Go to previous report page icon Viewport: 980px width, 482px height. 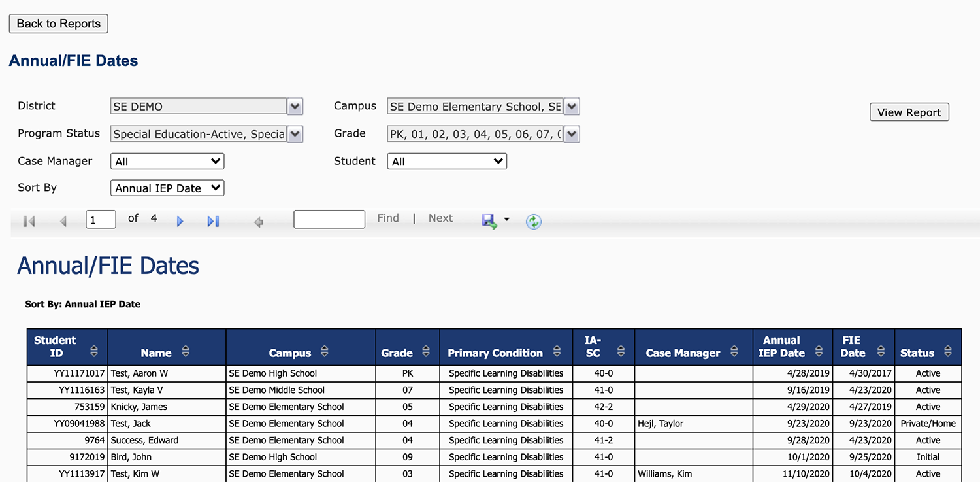point(63,222)
